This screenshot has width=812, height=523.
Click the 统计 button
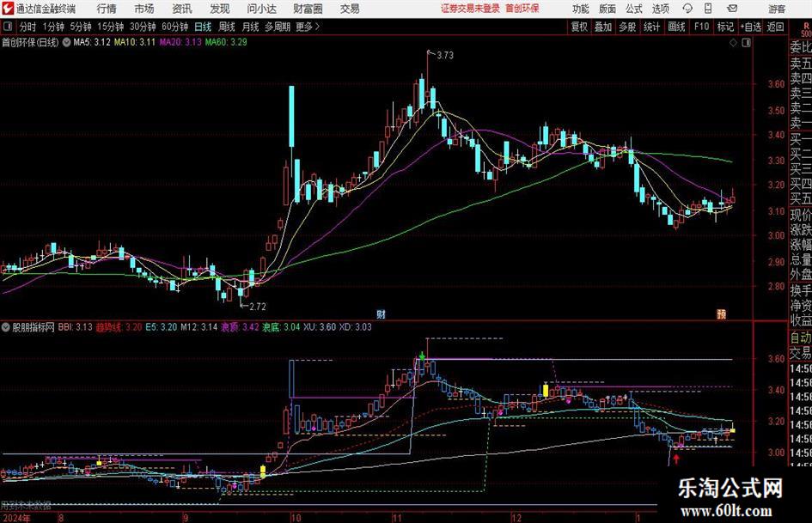click(x=651, y=27)
